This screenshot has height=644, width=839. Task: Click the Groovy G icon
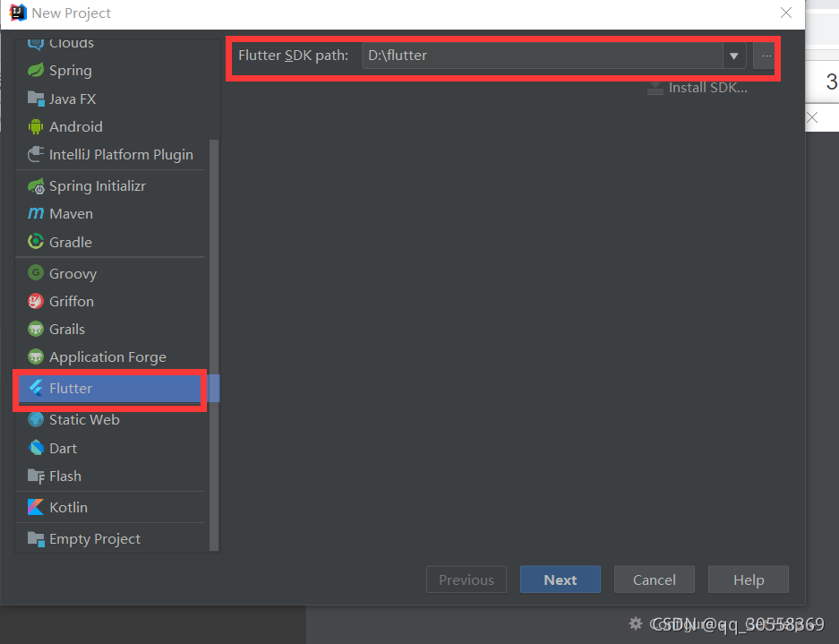36,272
